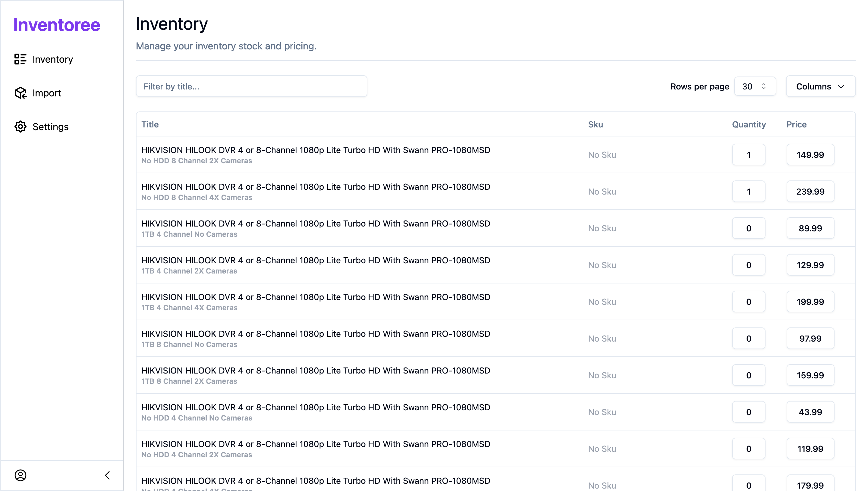Edit the 89.99 price field
Screen dimensions: 868x491
(x=810, y=228)
